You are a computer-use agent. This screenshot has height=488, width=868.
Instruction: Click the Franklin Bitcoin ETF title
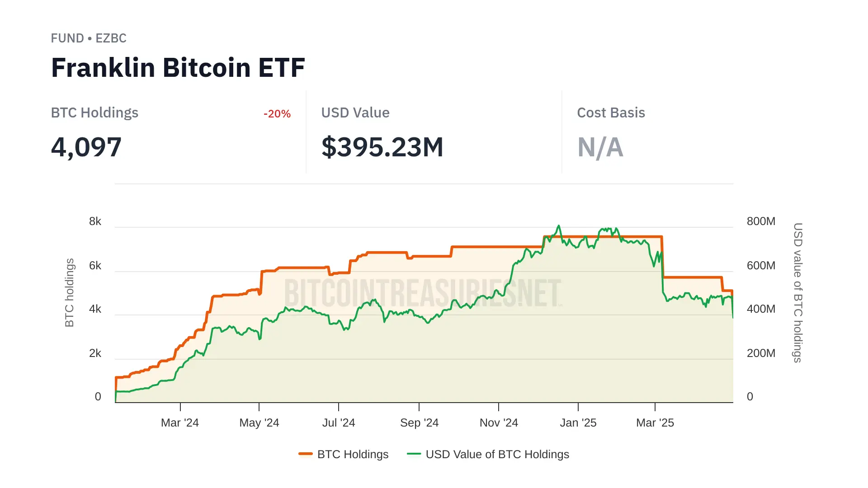(x=178, y=68)
